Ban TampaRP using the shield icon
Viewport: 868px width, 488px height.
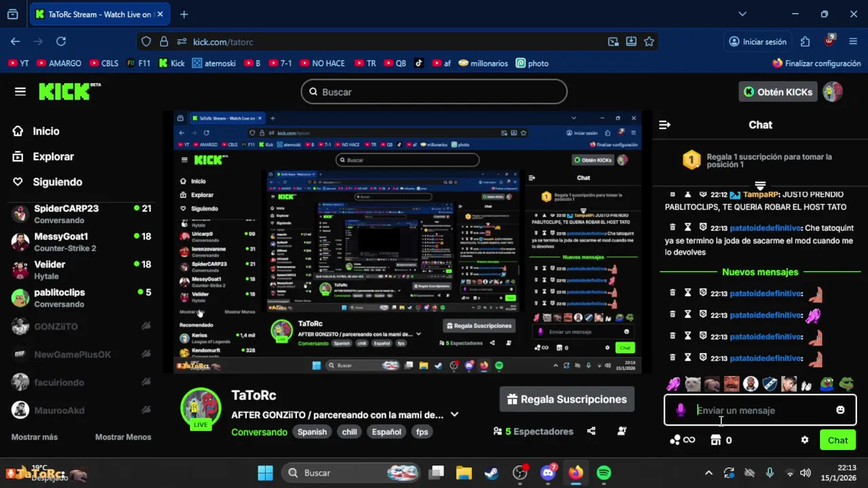pos(703,195)
